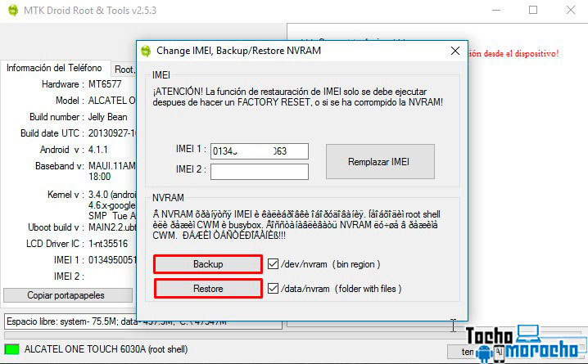Screen dimensions: 588x364
Task: Open the Root tab in main window
Action: pos(124,70)
